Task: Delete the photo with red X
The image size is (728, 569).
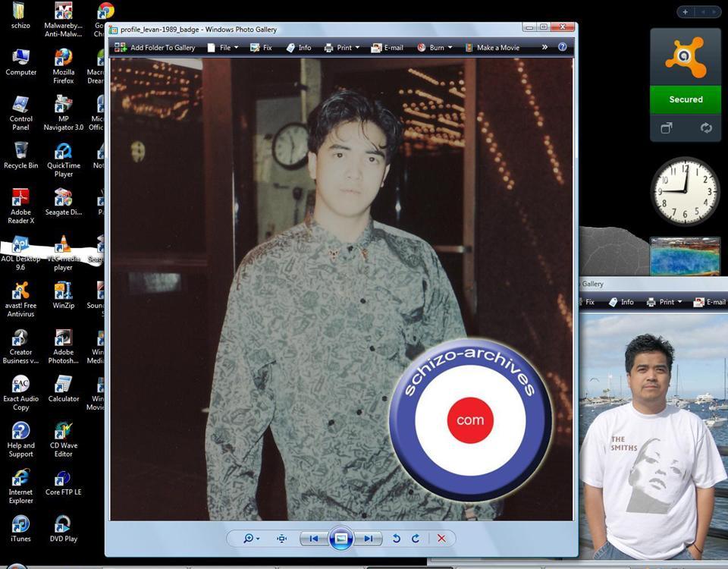Action: point(441,539)
